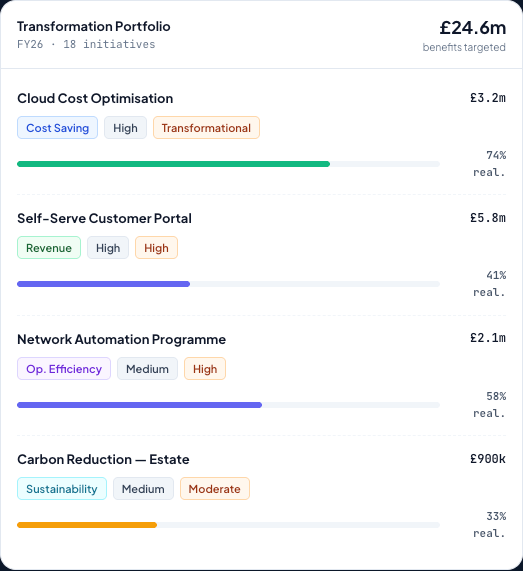Click the Cloud Cost Optimisation progress bar
The width and height of the screenshot is (523, 571).
228,164
